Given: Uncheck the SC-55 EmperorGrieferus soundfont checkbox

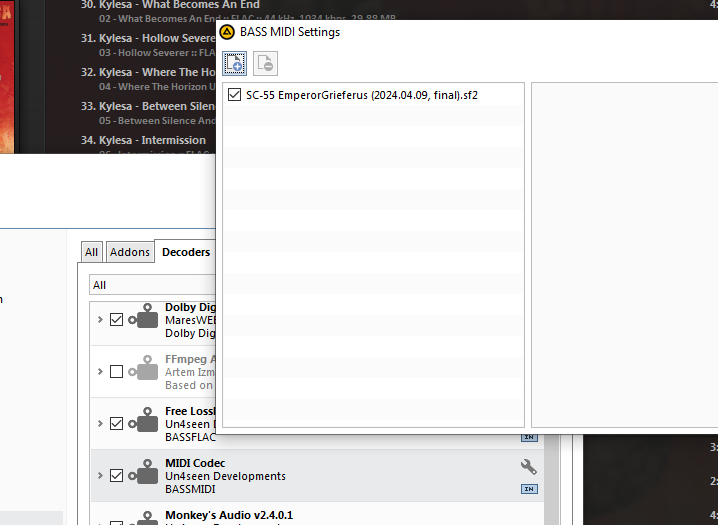Looking at the screenshot, I should coord(234,95).
